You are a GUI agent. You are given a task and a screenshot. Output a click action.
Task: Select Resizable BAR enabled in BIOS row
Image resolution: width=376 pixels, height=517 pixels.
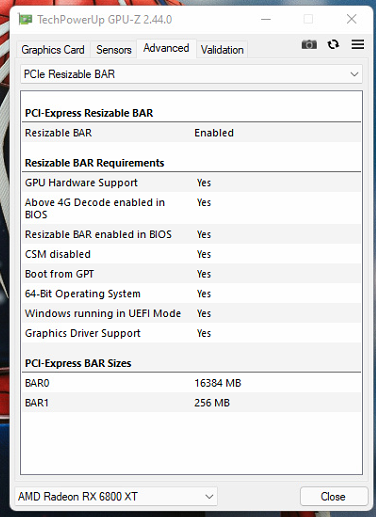(x=191, y=234)
